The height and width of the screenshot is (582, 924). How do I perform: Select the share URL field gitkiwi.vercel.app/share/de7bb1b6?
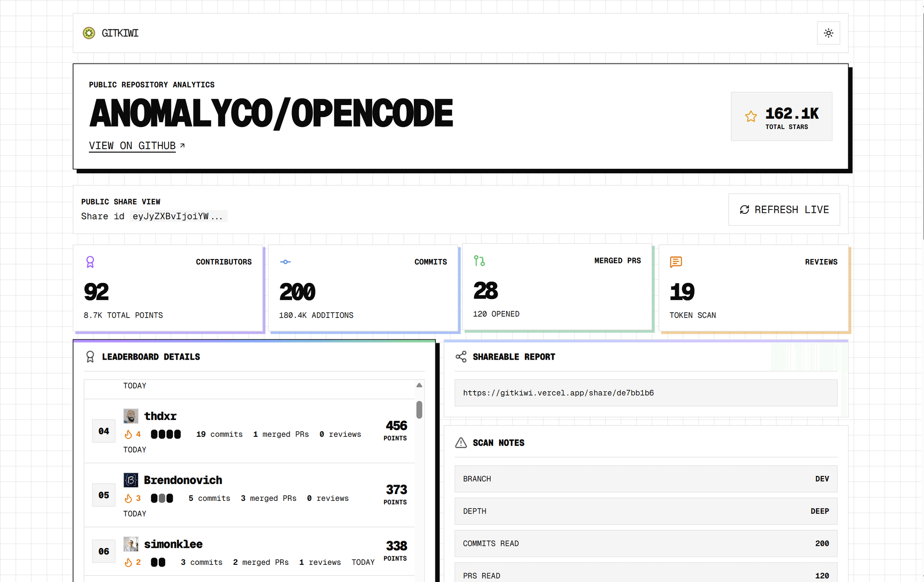click(646, 393)
